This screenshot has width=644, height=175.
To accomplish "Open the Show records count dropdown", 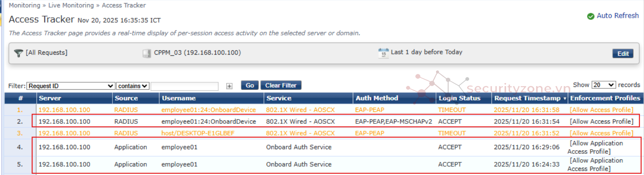I will 604,85.
